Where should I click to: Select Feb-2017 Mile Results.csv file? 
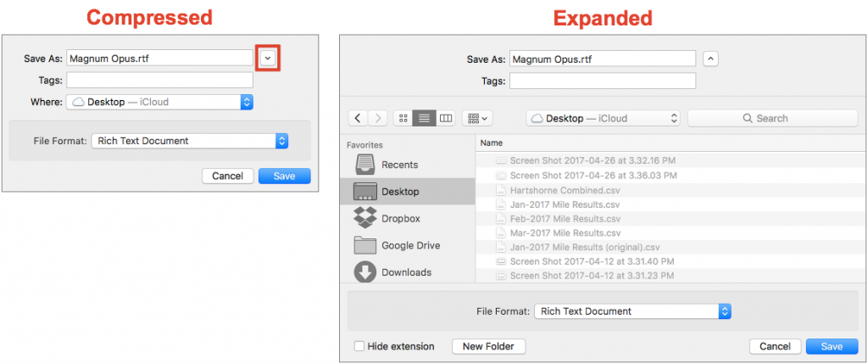pyautogui.click(x=671, y=218)
